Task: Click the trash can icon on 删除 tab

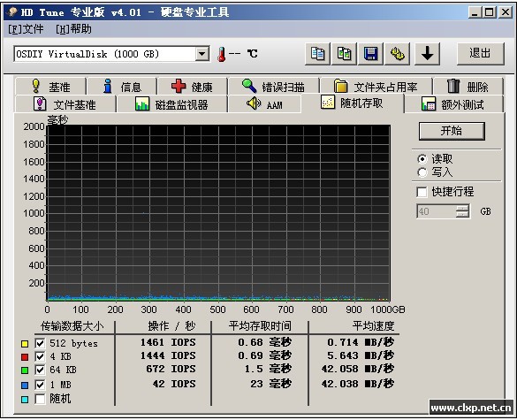Action: pyautogui.click(x=453, y=86)
